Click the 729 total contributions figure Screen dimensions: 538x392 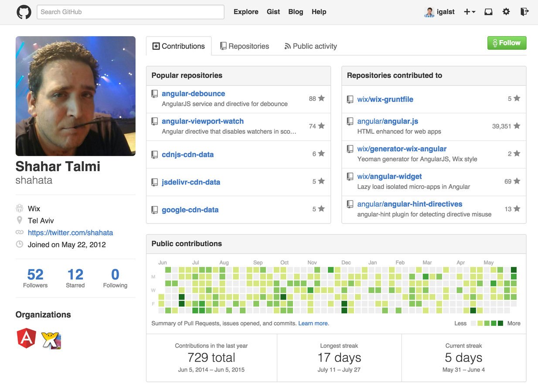[211, 358]
